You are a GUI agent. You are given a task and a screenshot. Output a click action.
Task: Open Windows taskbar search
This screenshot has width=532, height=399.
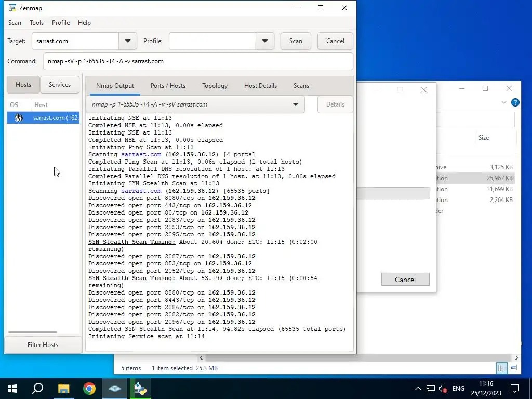click(37, 389)
